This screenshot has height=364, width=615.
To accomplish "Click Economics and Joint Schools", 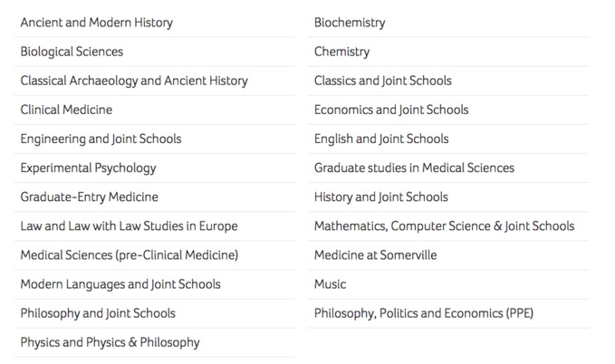I will point(391,110).
